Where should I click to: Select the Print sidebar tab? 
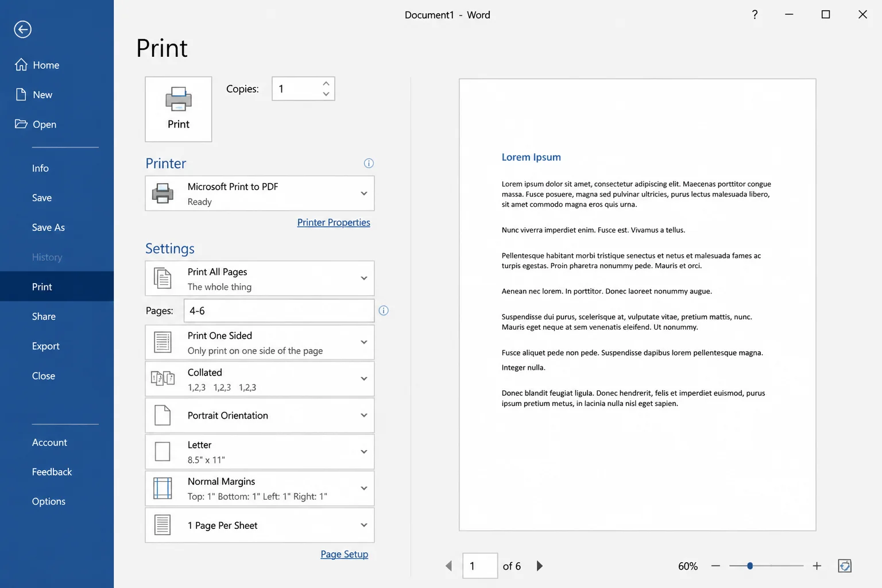57,287
